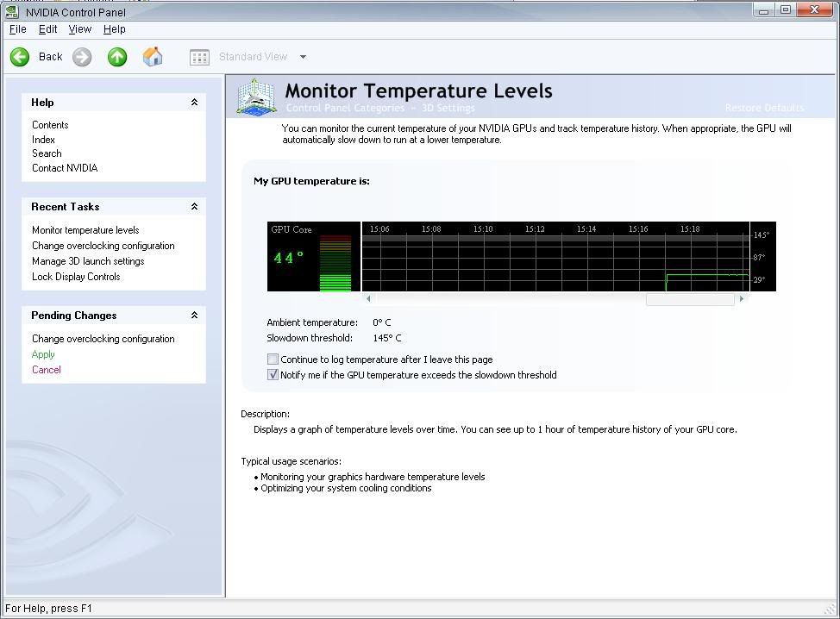Uncheck notify if GPU exceeds threshold
Viewport: 840px width, 619px height.
pos(273,375)
